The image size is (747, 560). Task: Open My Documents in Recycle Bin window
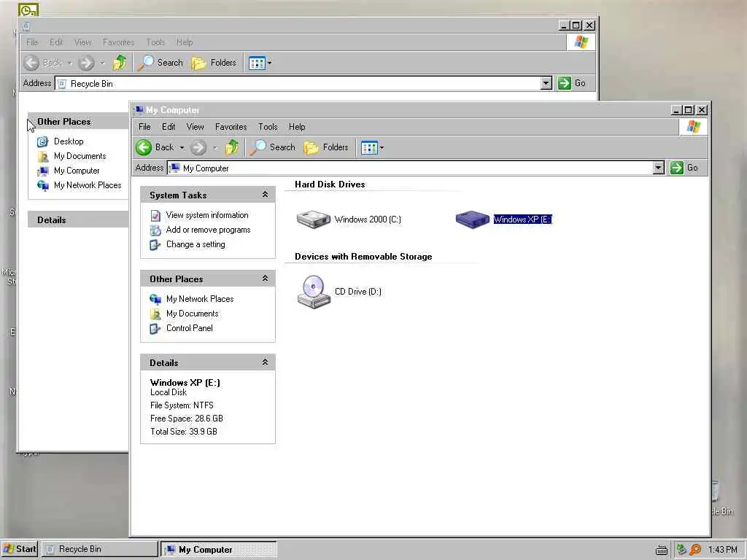pyautogui.click(x=80, y=156)
